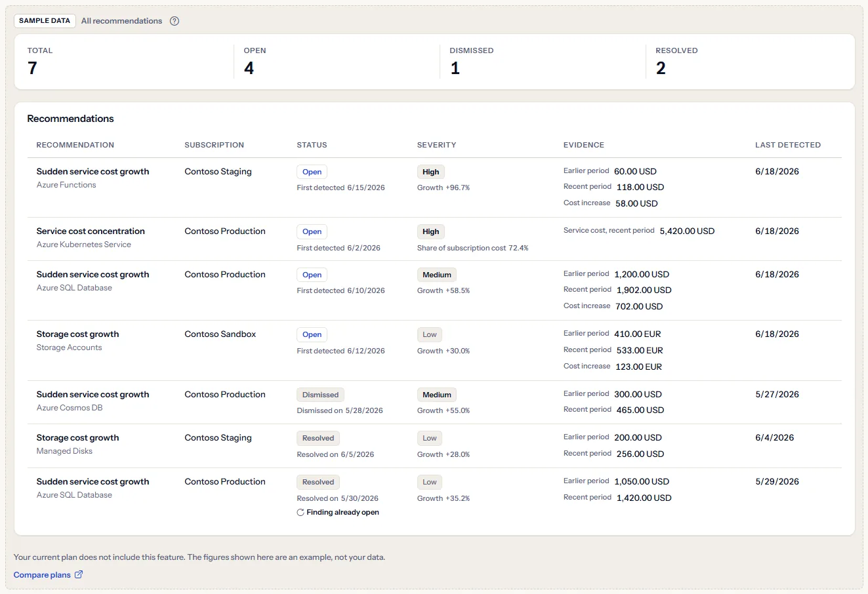Image resolution: width=868 pixels, height=594 pixels.
Task: Click the Medium badge in the Cosmos DB row
Action: [437, 395]
